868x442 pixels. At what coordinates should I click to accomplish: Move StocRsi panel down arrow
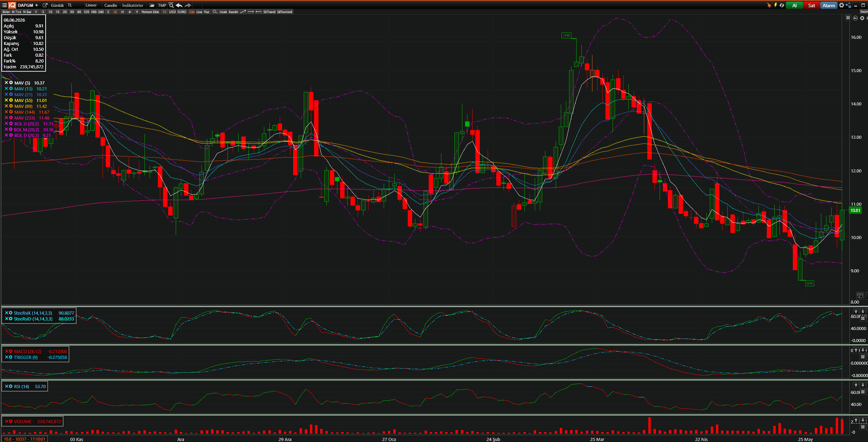pos(863,311)
